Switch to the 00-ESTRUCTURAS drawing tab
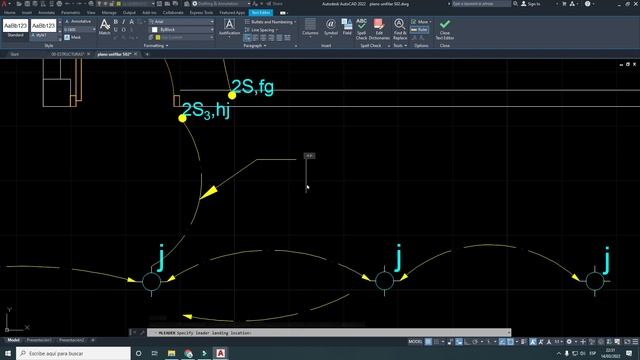This screenshot has height=360, width=640. 67,54
